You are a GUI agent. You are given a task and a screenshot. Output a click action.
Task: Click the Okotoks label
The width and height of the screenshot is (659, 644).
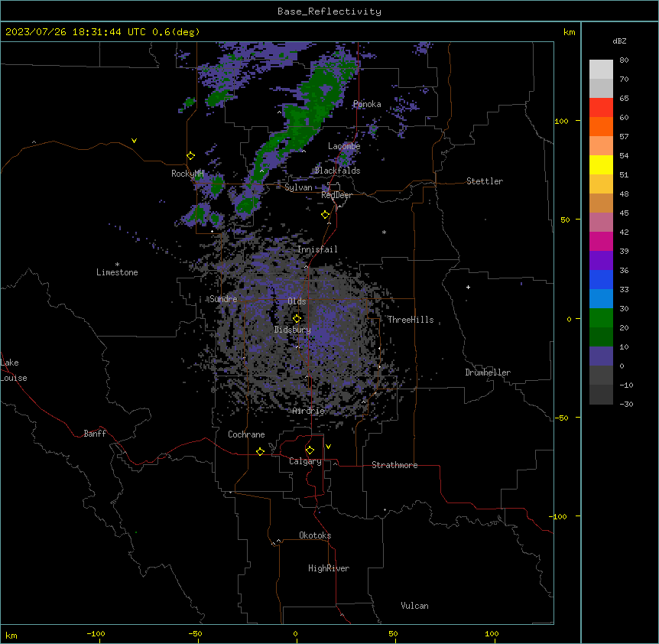[315, 535]
